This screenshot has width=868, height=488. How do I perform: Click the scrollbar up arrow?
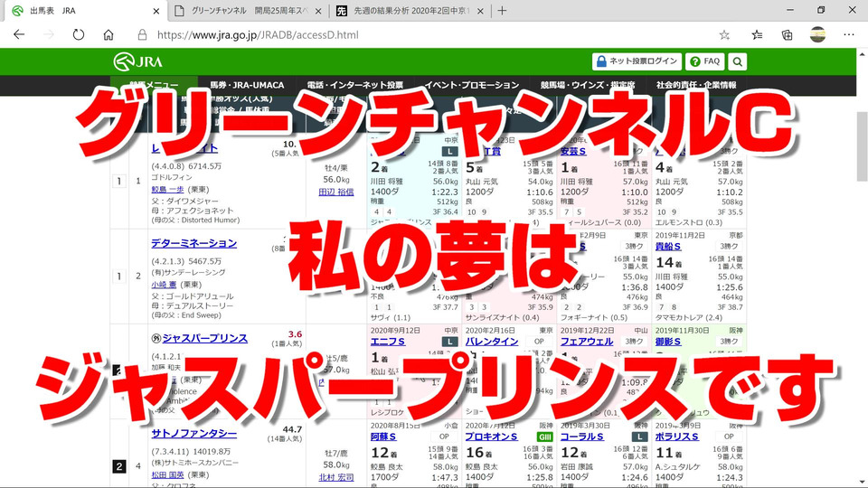tap(862, 54)
